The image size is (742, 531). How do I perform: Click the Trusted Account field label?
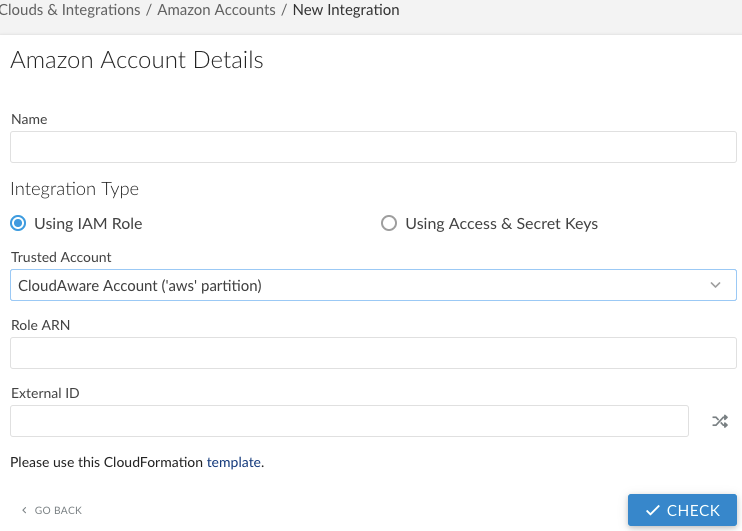(x=61, y=257)
